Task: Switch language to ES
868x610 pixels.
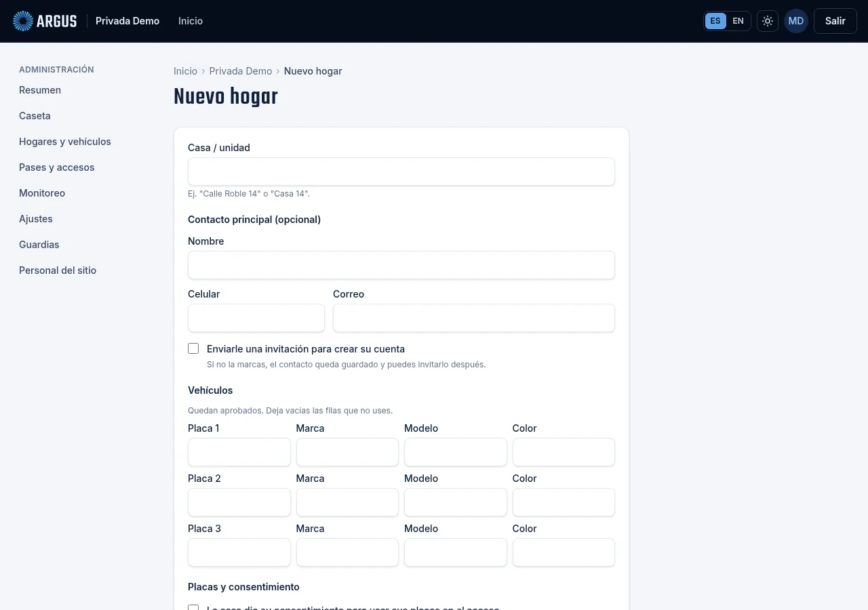Action: click(x=715, y=21)
